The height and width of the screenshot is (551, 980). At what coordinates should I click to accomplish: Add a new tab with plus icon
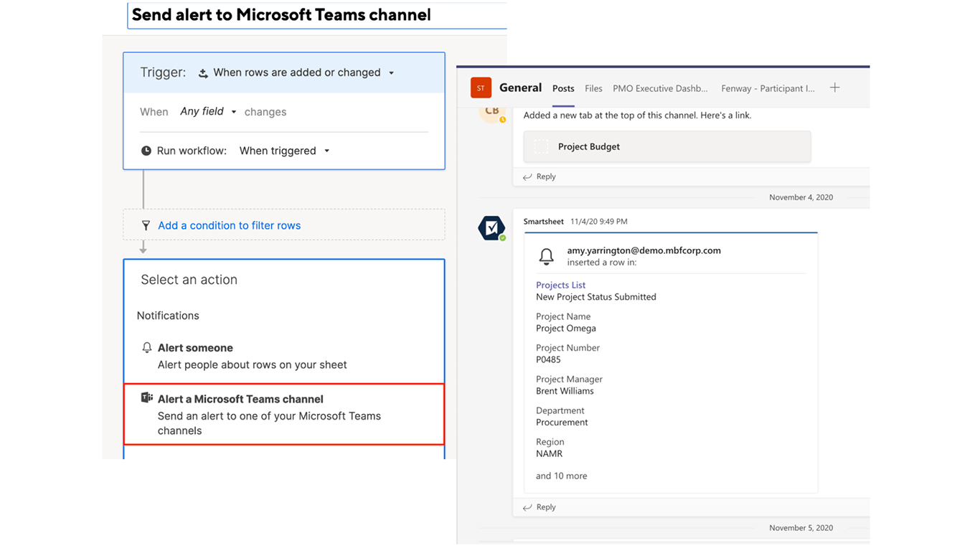(x=834, y=88)
